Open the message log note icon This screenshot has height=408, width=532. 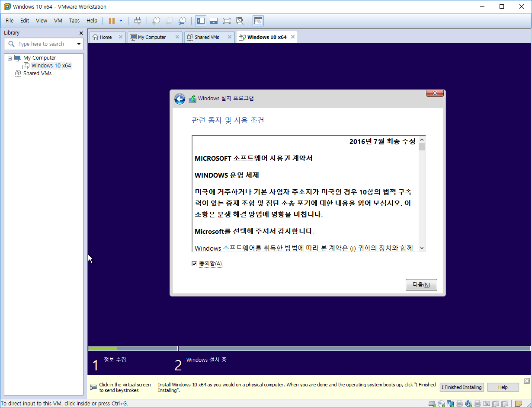click(x=519, y=404)
